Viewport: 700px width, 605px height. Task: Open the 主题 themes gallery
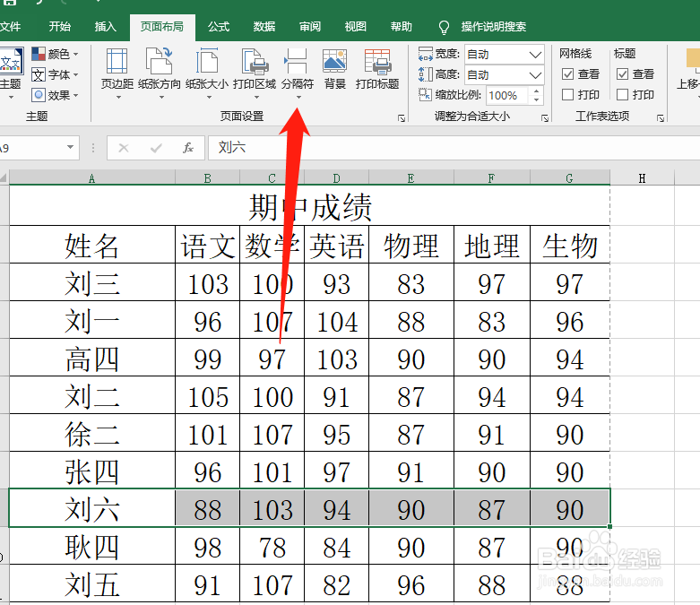(11, 73)
